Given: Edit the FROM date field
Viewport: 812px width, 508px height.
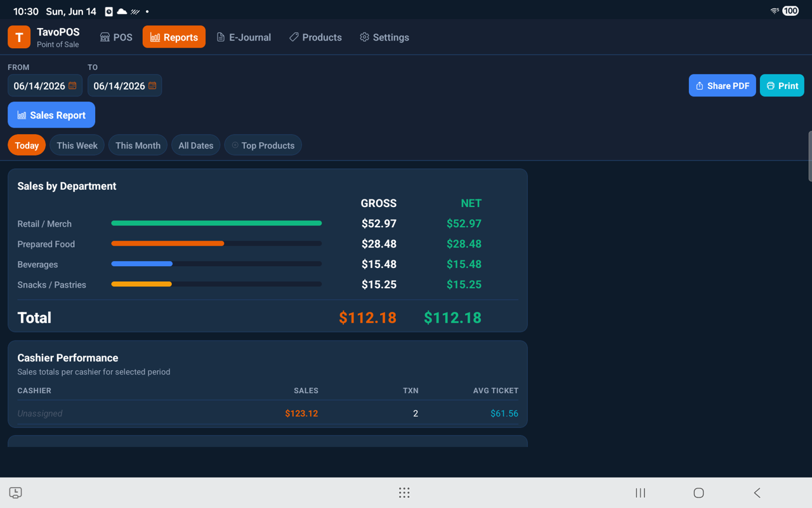Looking at the screenshot, I should [45, 86].
